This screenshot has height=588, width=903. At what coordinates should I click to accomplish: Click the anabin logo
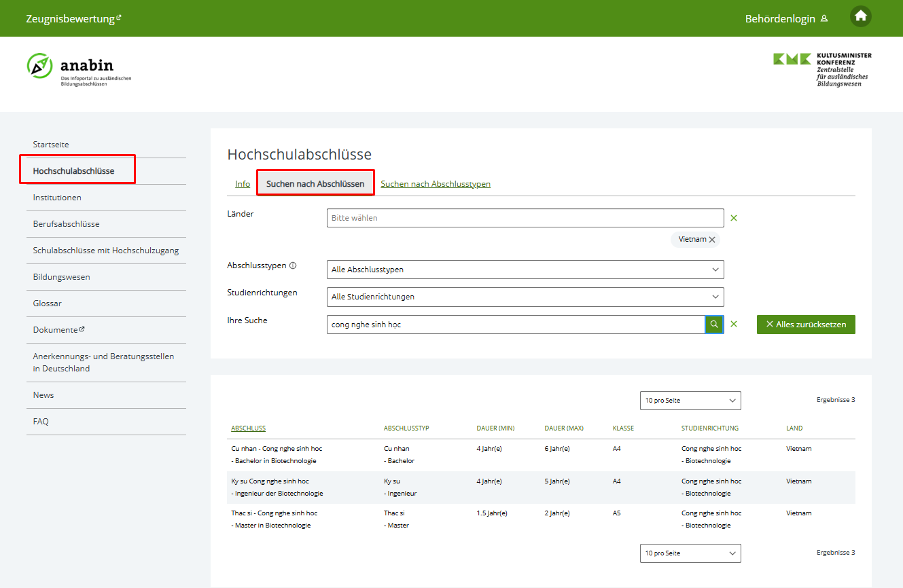click(x=79, y=70)
